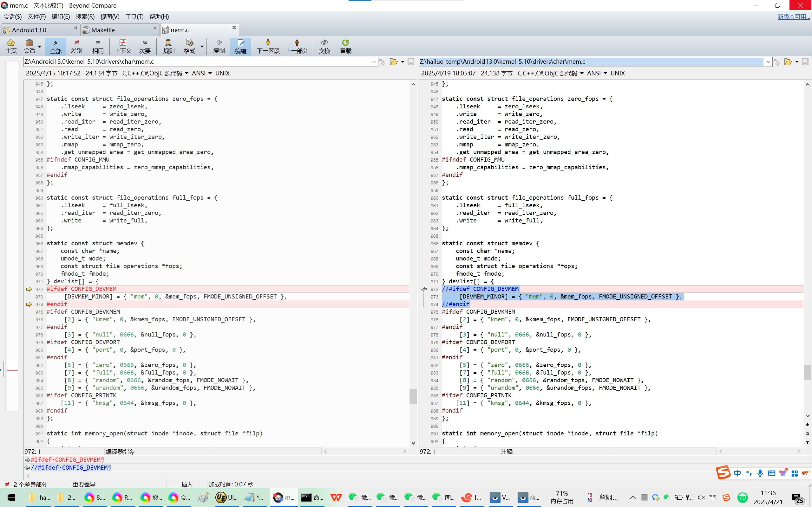Toggle Show Differences (差别) filter
Image resolution: width=812 pixels, height=507 pixels.
tap(76, 46)
